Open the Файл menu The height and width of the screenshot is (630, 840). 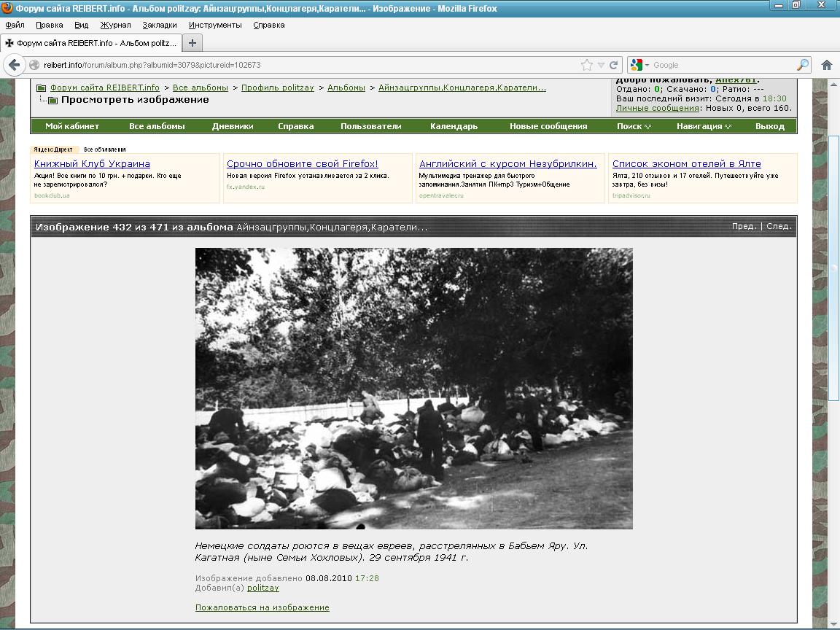(x=15, y=25)
